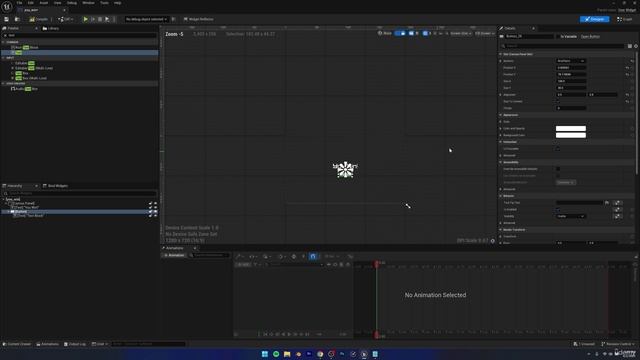Check the Is Variable checkbox
Screen dimensions: 640x360
pyautogui.click(x=558, y=36)
